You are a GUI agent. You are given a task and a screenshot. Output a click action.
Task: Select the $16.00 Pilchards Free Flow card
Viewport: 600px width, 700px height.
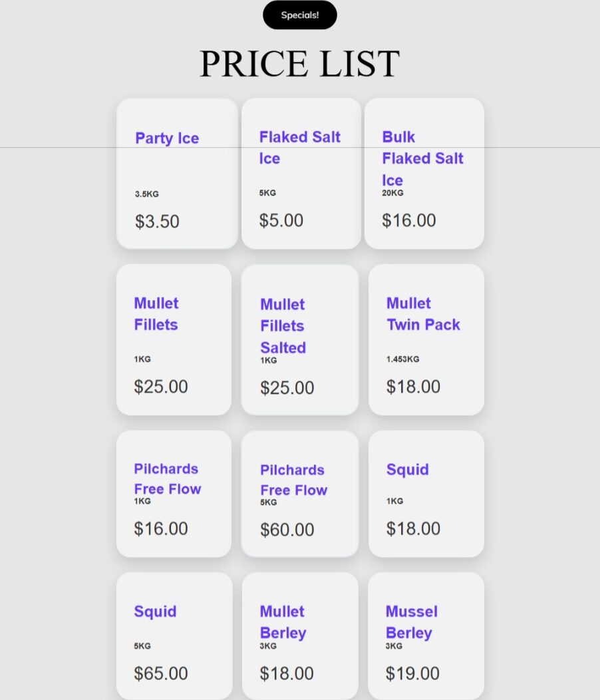click(174, 493)
